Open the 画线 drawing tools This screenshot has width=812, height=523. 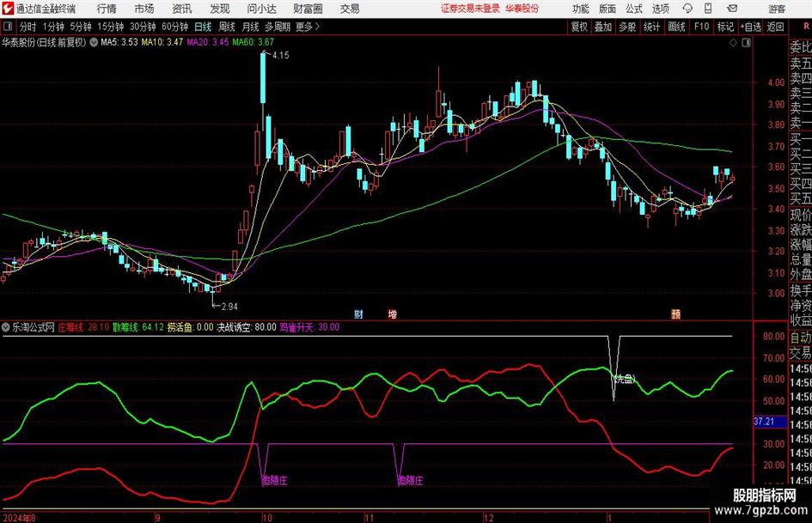(676, 27)
